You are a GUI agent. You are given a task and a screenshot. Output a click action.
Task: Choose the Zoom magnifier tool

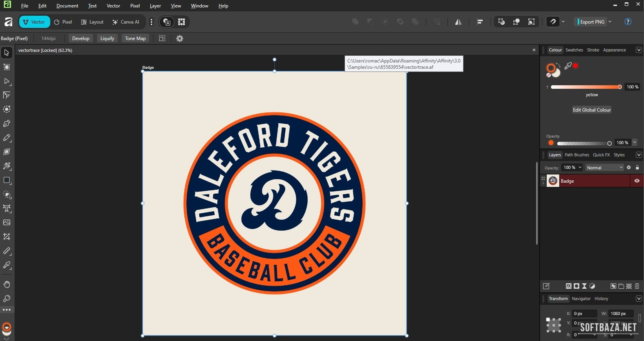[x=7, y=299]
